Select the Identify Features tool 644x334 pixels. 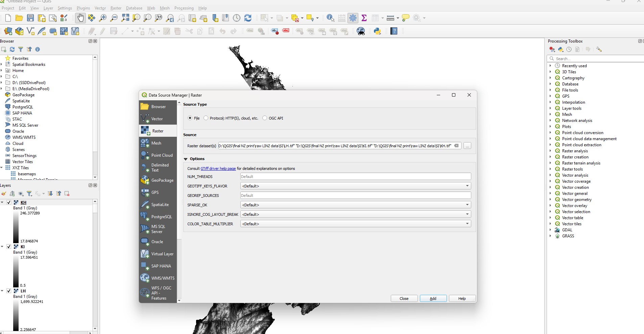click(x=330, y=18)
